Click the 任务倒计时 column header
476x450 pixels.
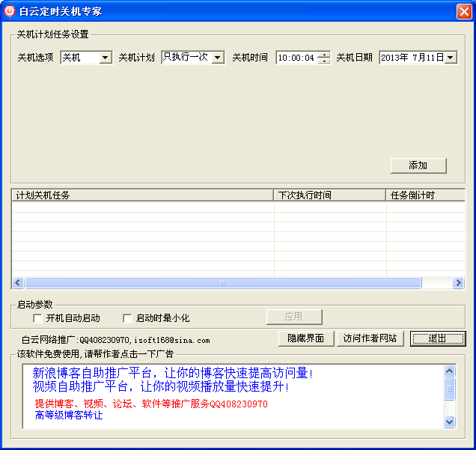[424, 195]
